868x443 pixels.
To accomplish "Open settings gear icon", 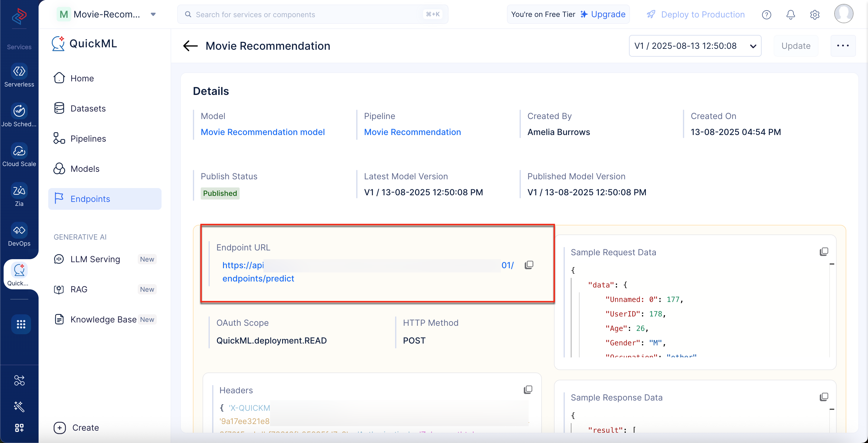I will coord(815,14).
